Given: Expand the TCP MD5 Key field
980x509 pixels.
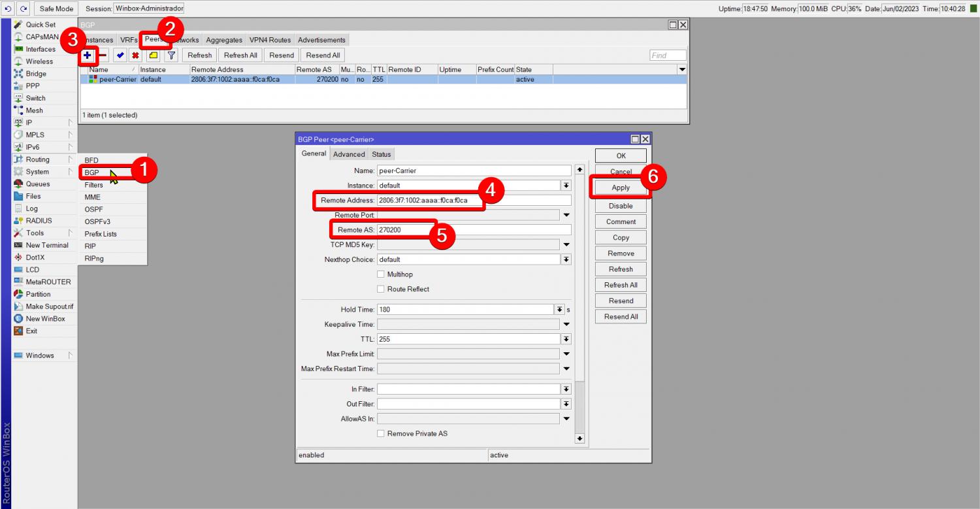Looking at the screenshot, I should [x=566, y=245].
